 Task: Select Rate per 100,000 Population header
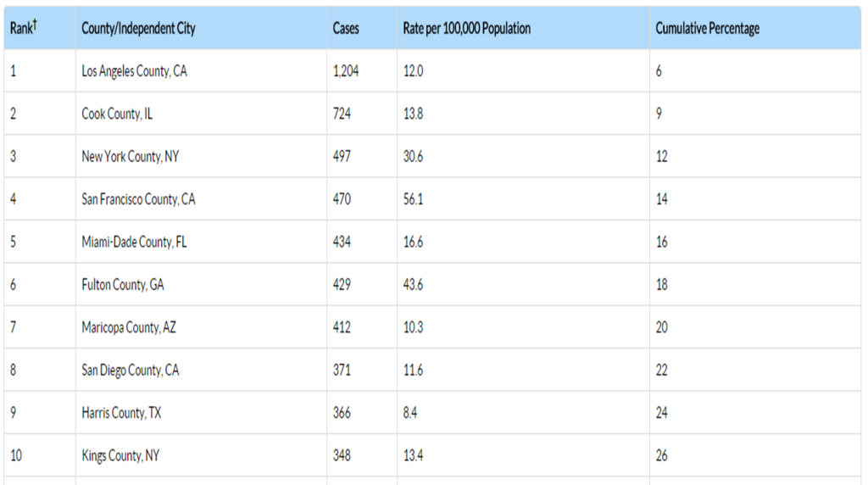click(467, 28)
